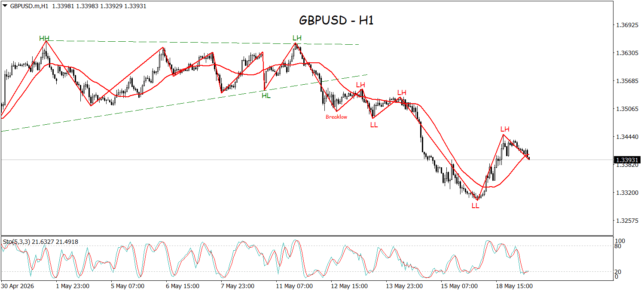Click the "7 May 23:00" time label

coord(238,286)
